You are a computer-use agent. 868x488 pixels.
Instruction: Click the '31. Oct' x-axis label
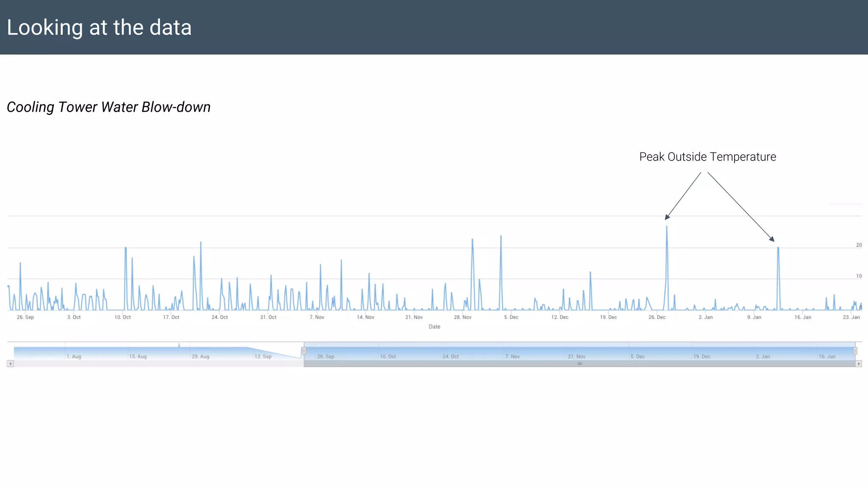268,317
